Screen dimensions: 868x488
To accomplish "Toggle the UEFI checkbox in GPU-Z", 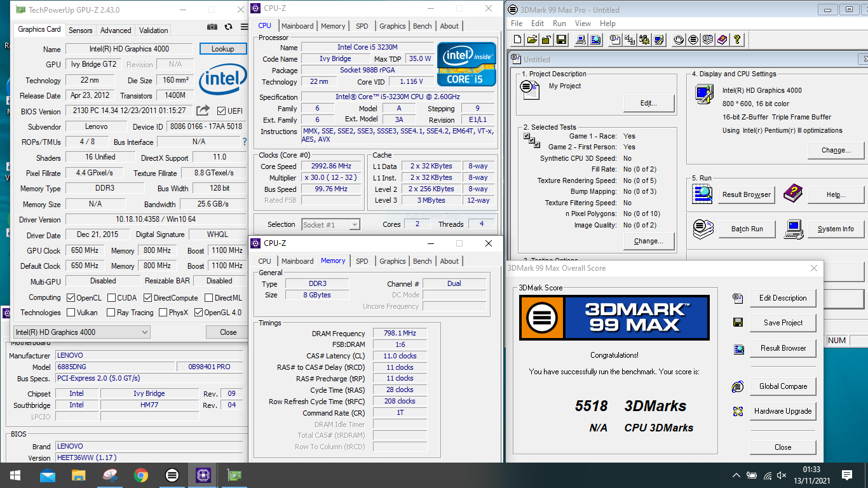I will click(x=221, y=111).
